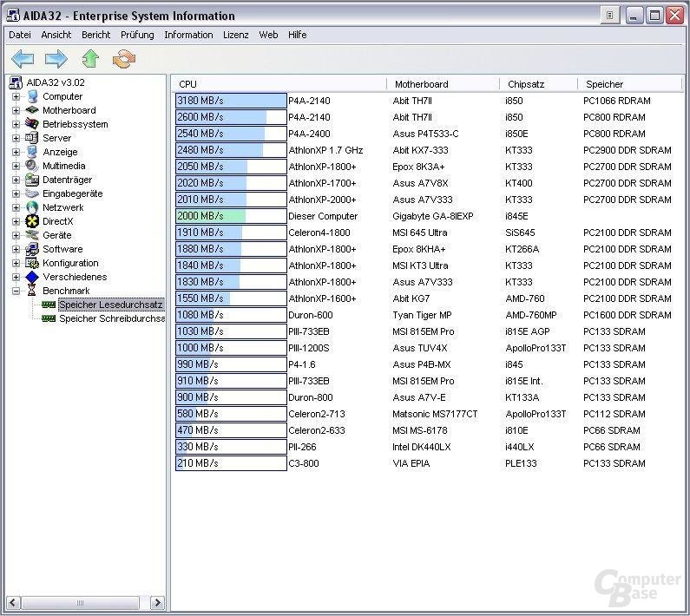
Task: Click the Gigabyte GA-8IEXP motherboard cell
Action: [432, 216]
